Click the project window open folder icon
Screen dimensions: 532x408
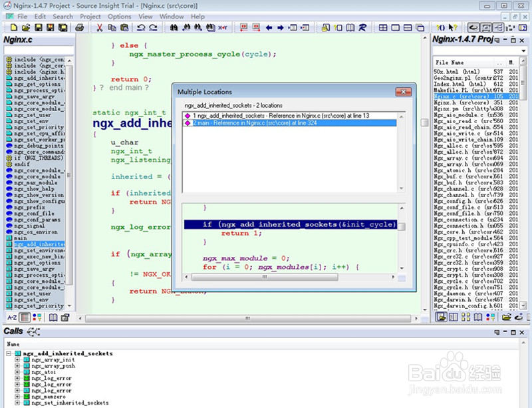click(506, 317)
